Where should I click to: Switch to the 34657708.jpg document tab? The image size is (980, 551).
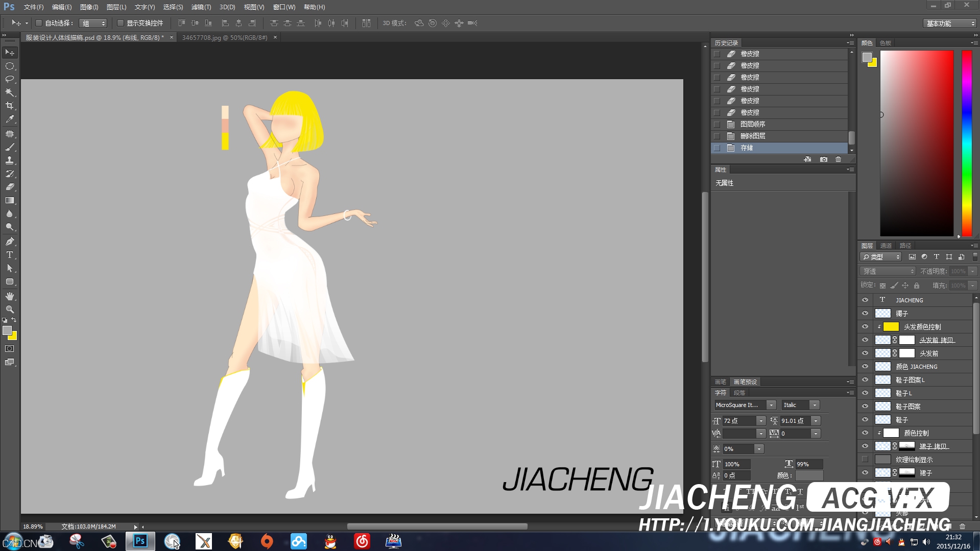point(225,37)
